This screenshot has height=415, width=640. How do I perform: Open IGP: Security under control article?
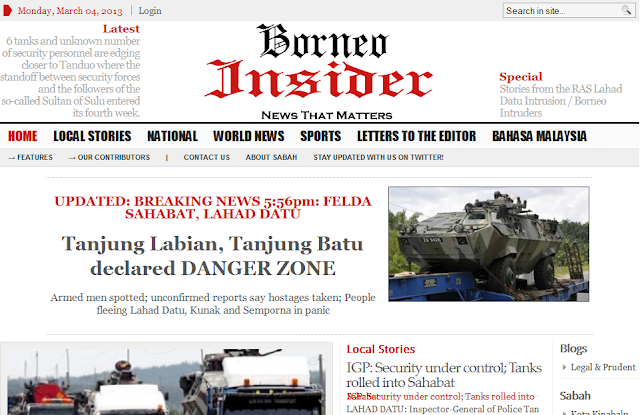[444, 375]
